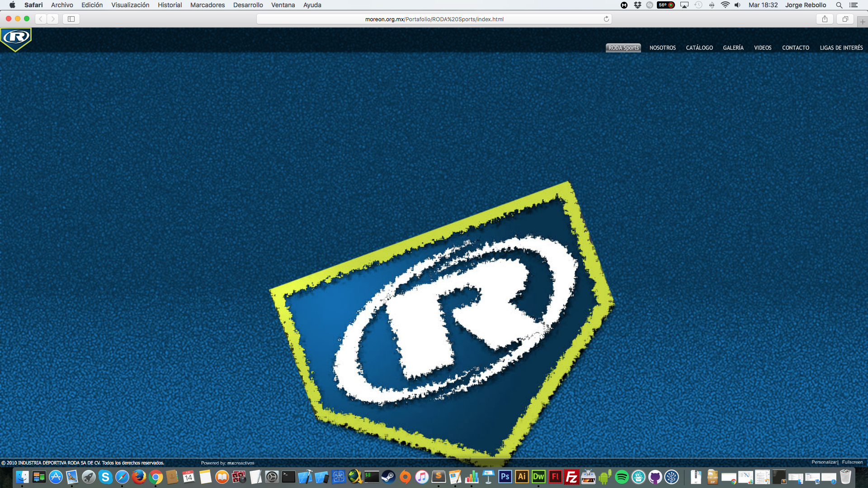Click the date and time Mar 18:32
Image resolution: width=868 pixels, height=488 pixels.
[763, 5]
